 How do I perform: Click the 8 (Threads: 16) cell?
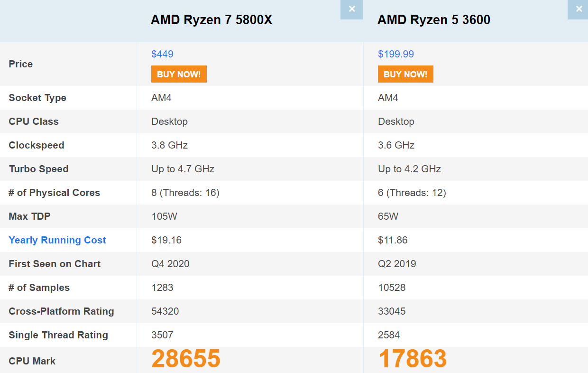click(x=185, y=193)
